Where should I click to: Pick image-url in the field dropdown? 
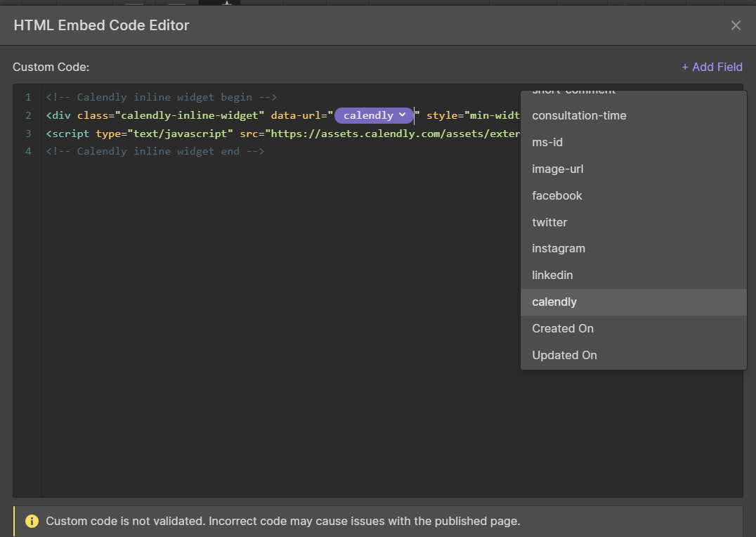[x=557, y=169]
